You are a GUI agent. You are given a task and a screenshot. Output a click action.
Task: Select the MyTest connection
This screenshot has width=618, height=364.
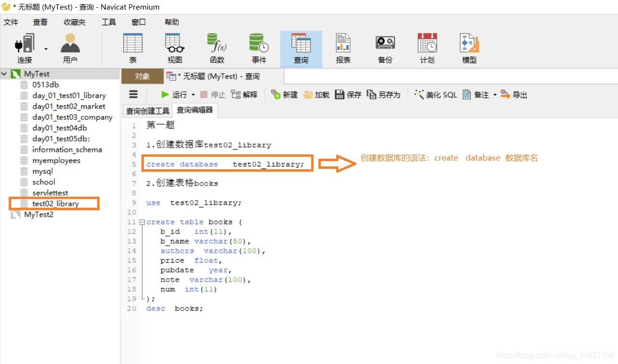coord(37,74)
